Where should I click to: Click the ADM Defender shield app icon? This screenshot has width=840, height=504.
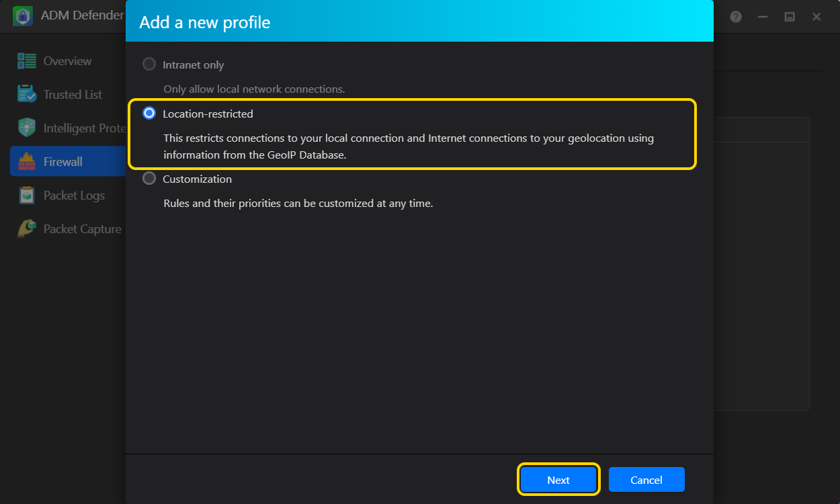[23, 15]
